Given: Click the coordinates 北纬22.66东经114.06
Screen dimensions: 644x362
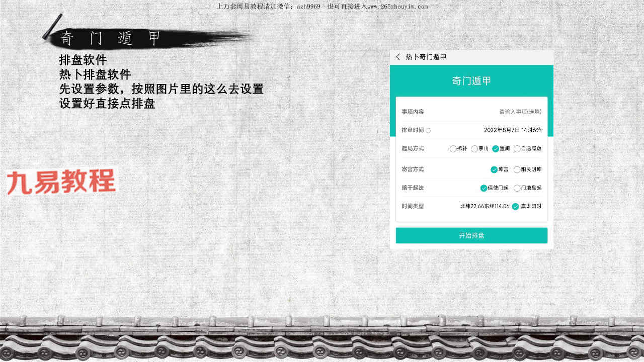Looking at the screenshot, I should click(485, 206).
